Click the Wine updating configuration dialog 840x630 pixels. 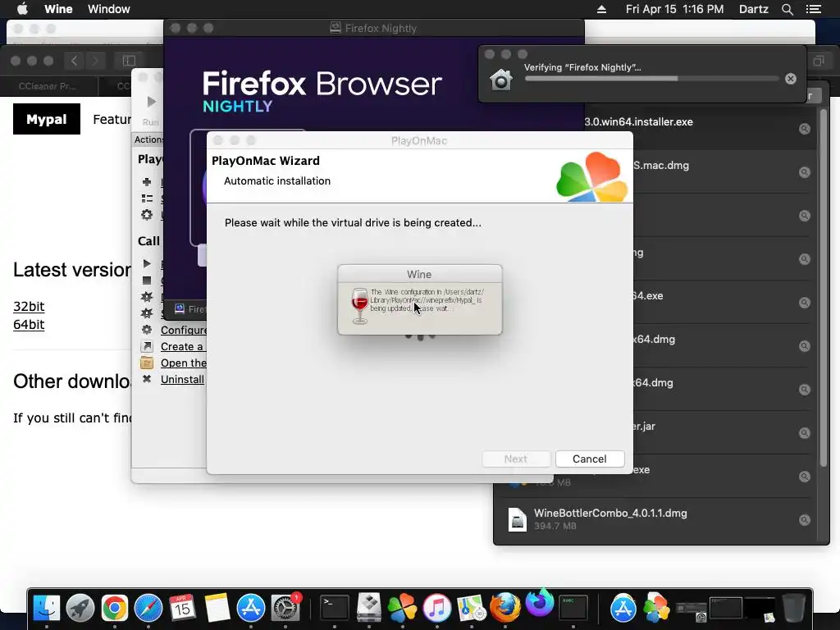pos(419,300)
